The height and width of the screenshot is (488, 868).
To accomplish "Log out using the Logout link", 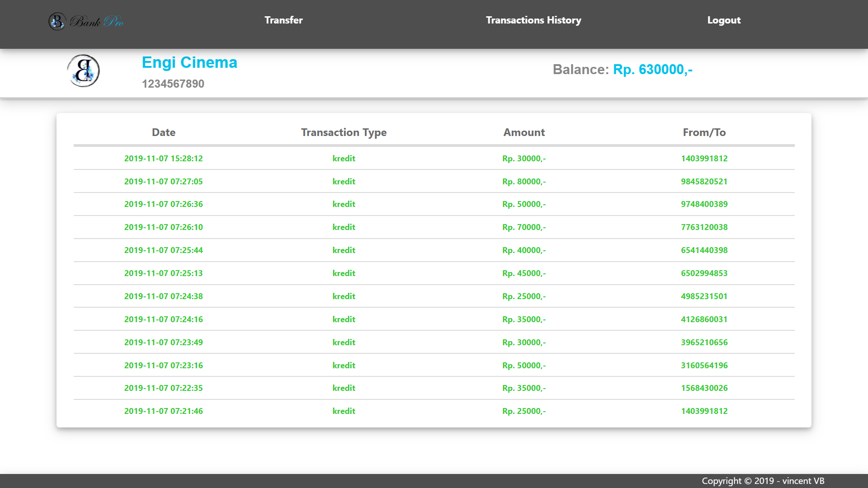I will (x=724, y=20).
